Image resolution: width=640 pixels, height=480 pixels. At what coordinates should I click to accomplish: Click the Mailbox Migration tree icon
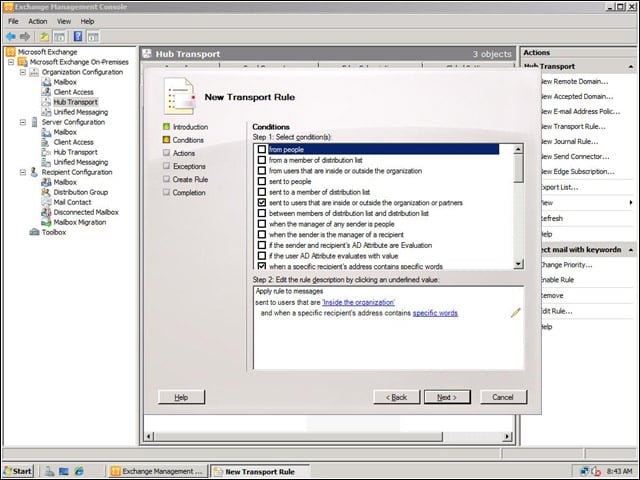[46, 222]
